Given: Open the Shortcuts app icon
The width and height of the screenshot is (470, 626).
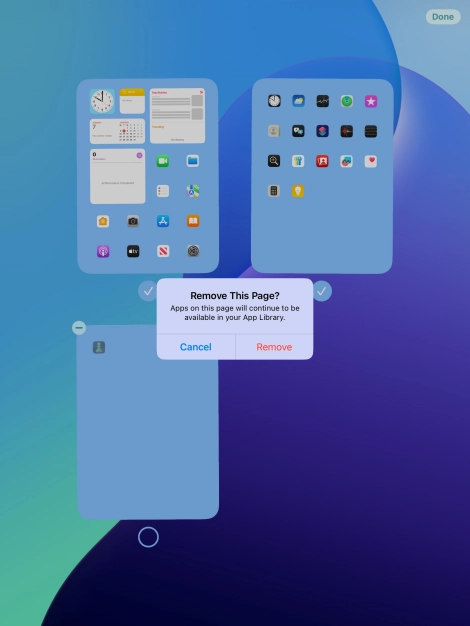Looking at the screenshot, I should pos(323,131).
